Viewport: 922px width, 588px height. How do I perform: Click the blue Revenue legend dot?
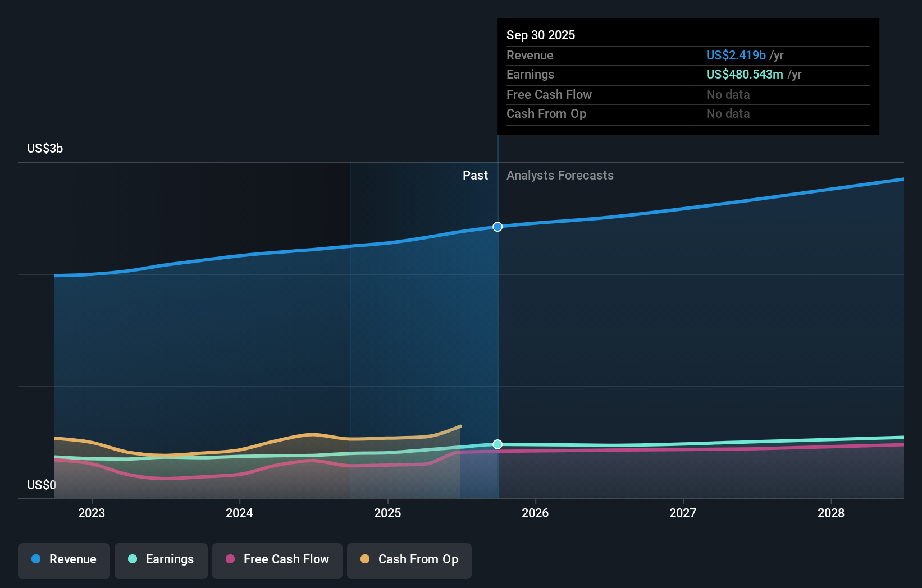click(36, 559)
